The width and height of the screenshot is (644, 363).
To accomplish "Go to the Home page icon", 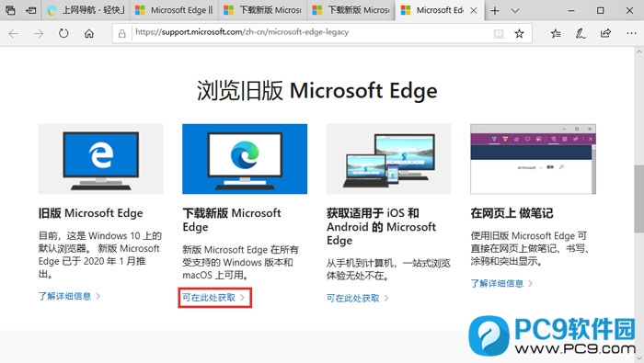I will coord(88,34).
